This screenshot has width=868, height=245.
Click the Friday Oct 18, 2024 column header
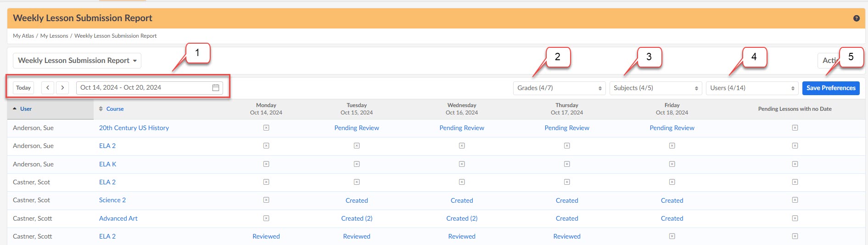click(x=672, y=109)
